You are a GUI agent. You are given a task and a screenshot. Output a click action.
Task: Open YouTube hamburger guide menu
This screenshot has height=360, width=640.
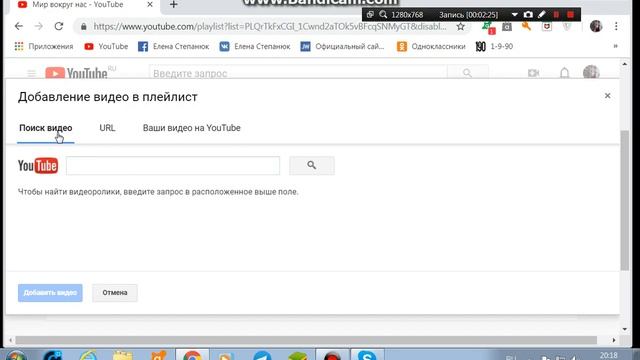31,73
